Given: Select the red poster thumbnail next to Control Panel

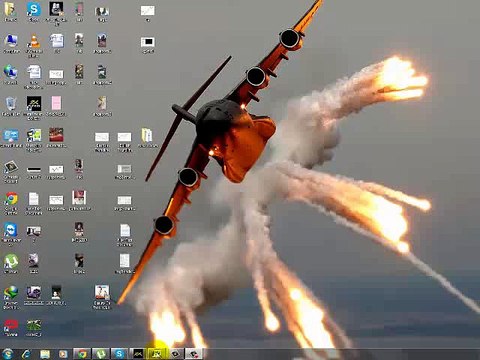Looking at the screenshot, I should coord(56,135).
